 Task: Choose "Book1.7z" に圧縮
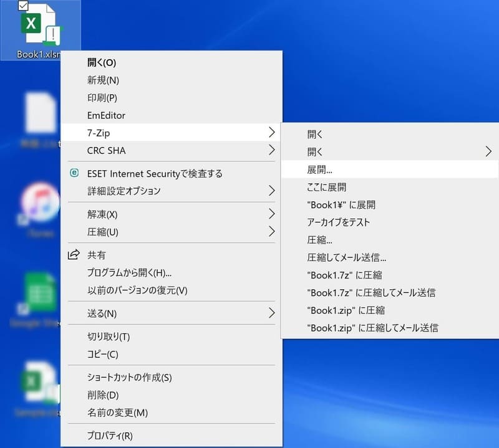click(390, 275)
